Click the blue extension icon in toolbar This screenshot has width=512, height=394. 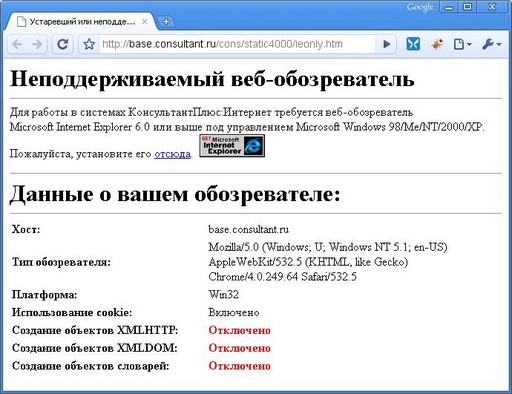coord(413,44)
